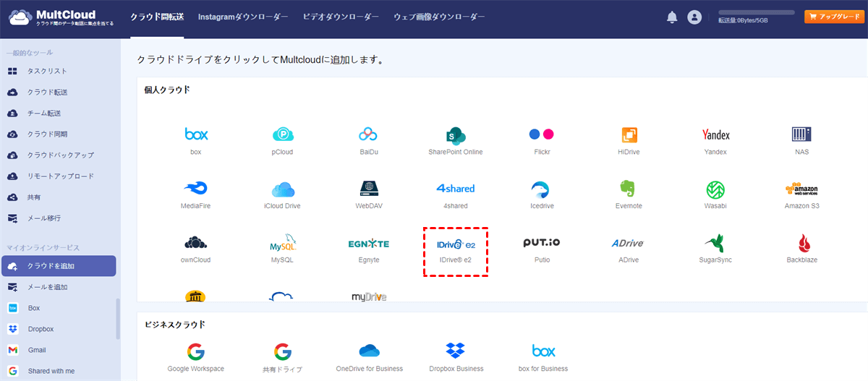Add the MySQL service
868x381 pixels.
click(x=283, y=243)
